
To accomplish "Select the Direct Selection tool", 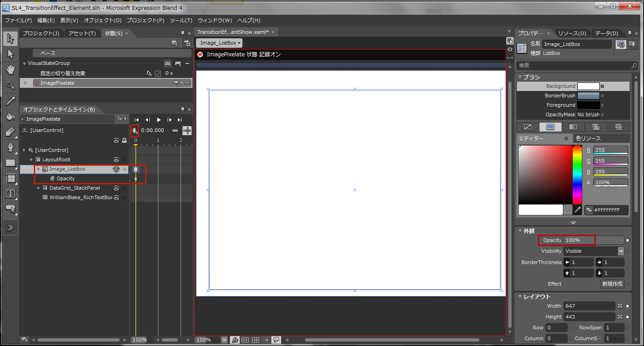I will tap(10, 54).
